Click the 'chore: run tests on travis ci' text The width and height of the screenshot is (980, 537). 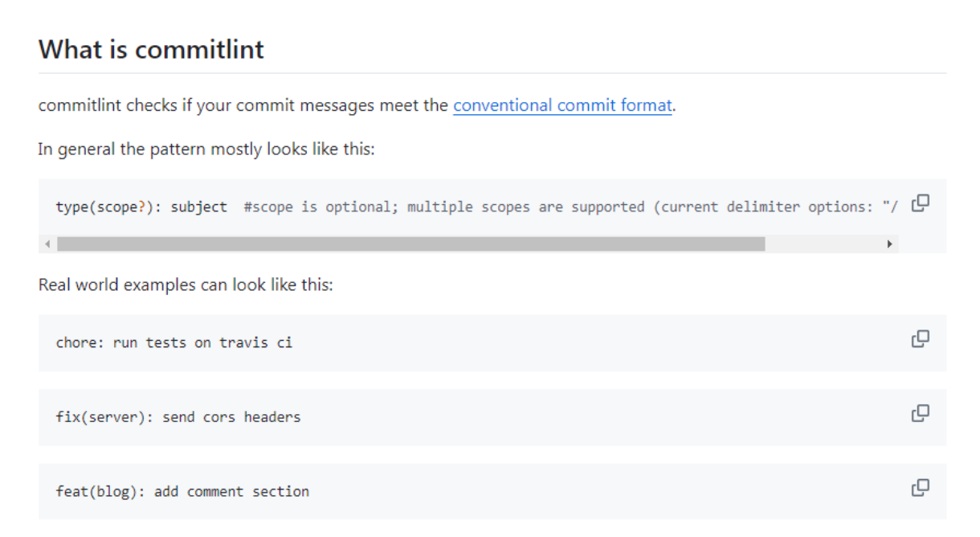point(174,343)
